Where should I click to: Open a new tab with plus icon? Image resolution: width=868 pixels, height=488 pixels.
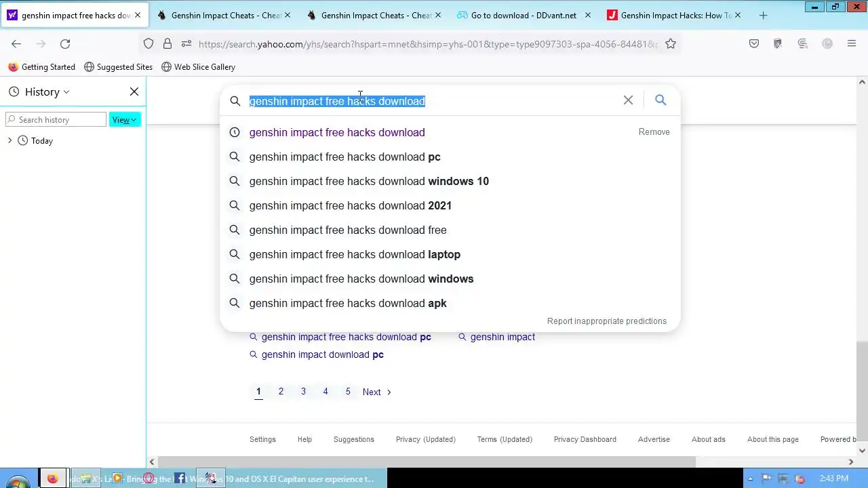click(x=764, y=15)
